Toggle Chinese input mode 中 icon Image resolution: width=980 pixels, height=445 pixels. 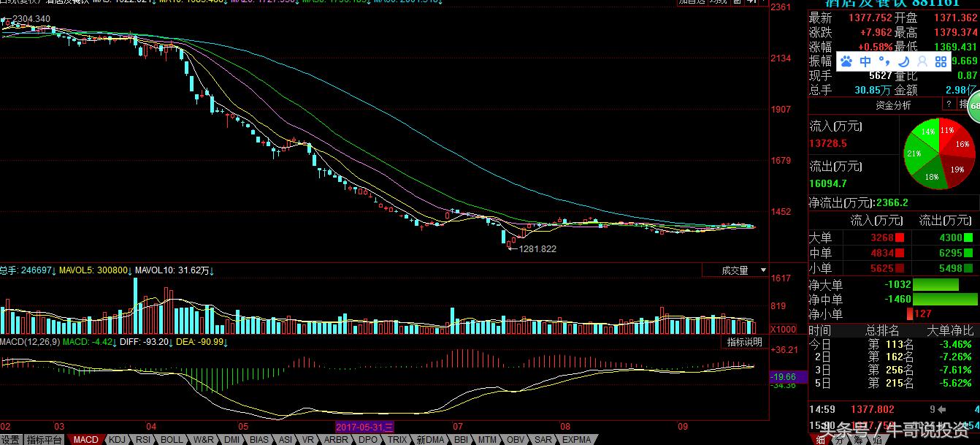click(865, 62)
